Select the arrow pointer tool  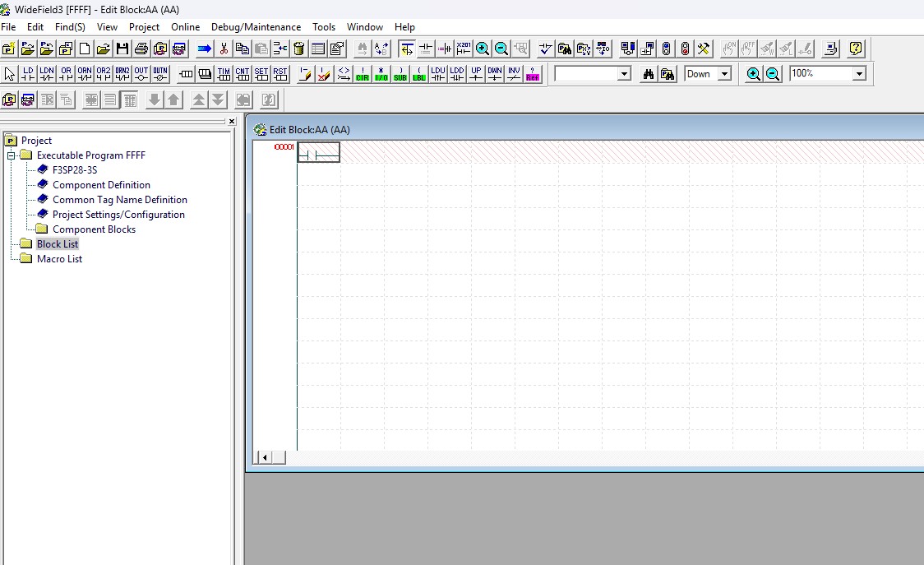tap(9, 74)
